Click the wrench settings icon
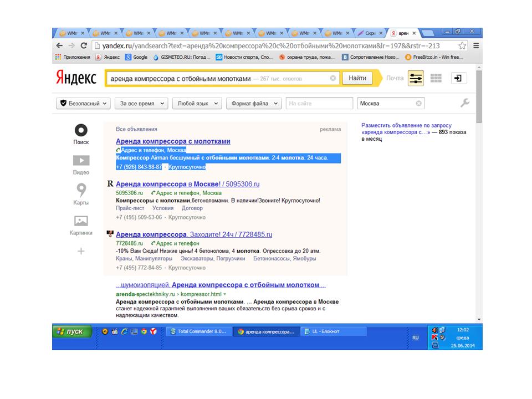532x399 pixels. pyautogui.click(x=465, y=103)
